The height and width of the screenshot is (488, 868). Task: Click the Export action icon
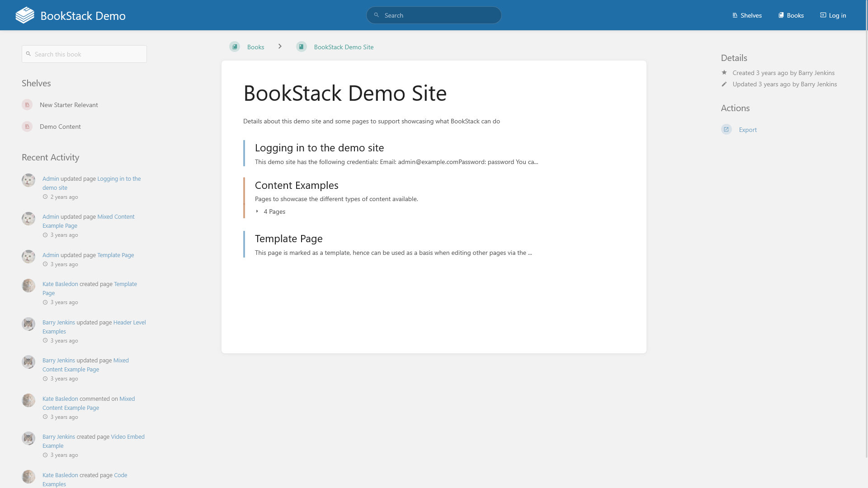(x=726, y=130)
